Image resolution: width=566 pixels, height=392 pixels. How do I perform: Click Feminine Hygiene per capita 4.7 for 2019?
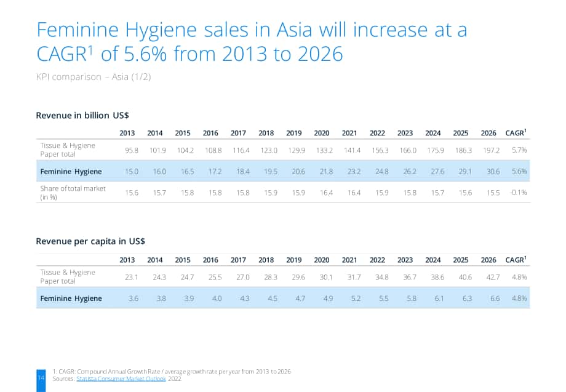[x=300, y=298]
